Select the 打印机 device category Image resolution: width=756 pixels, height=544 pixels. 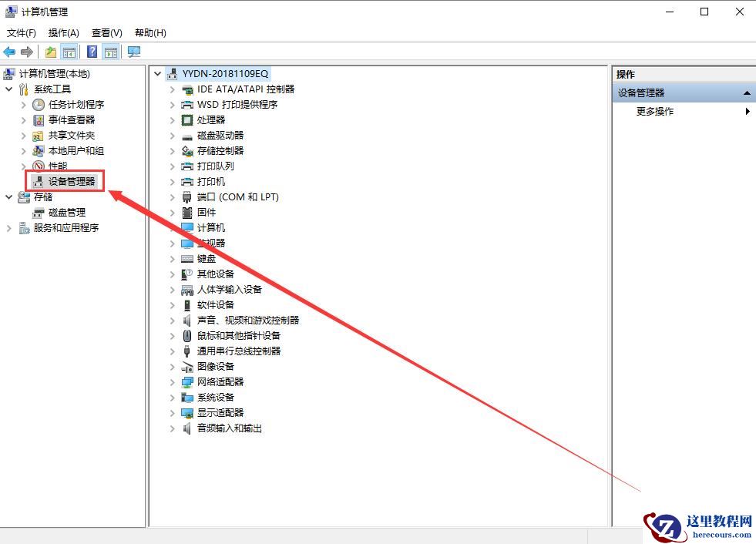point(211,182)
